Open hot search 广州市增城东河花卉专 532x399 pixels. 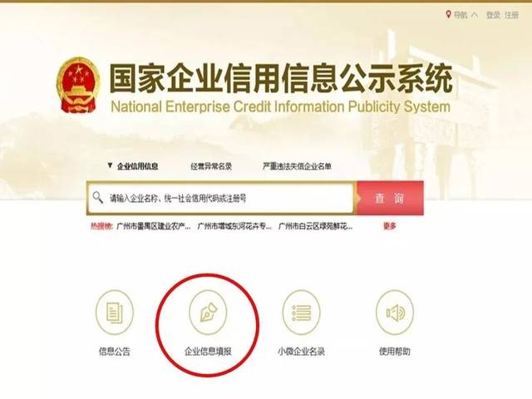click(x=234, y=226)
